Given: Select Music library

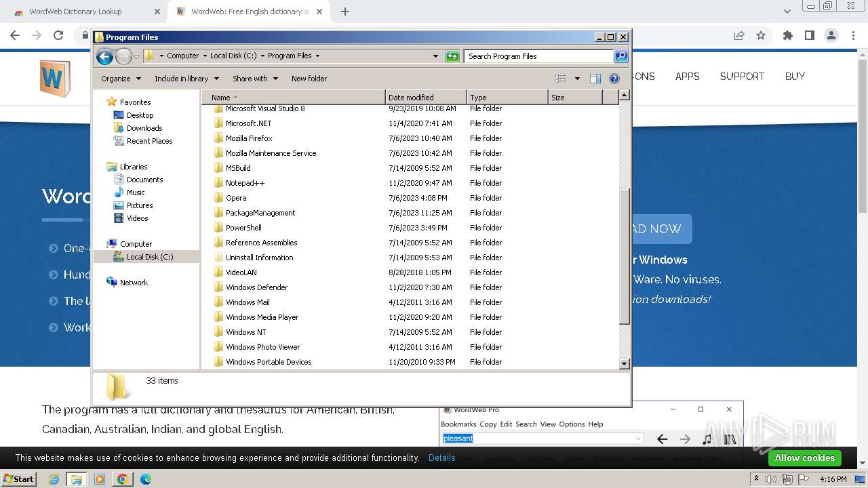Looking at the screenshot, I should 136,192.
